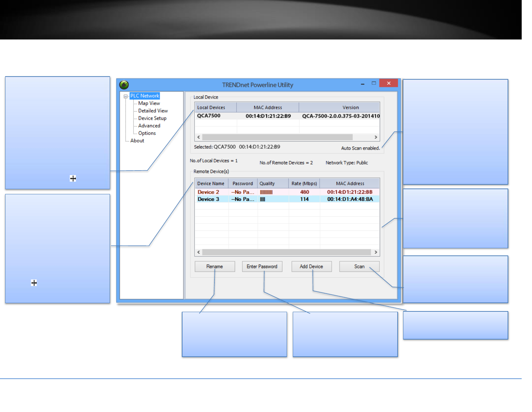This screenshot has width=532, height=412.
Task: Click the Enter Password button
Action: point(262,266)
